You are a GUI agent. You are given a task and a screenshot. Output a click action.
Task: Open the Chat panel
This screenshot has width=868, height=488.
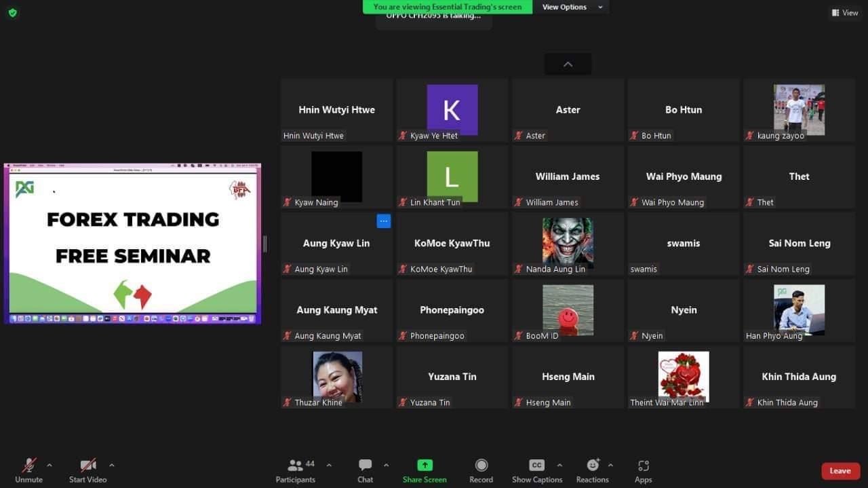[366, 471]
